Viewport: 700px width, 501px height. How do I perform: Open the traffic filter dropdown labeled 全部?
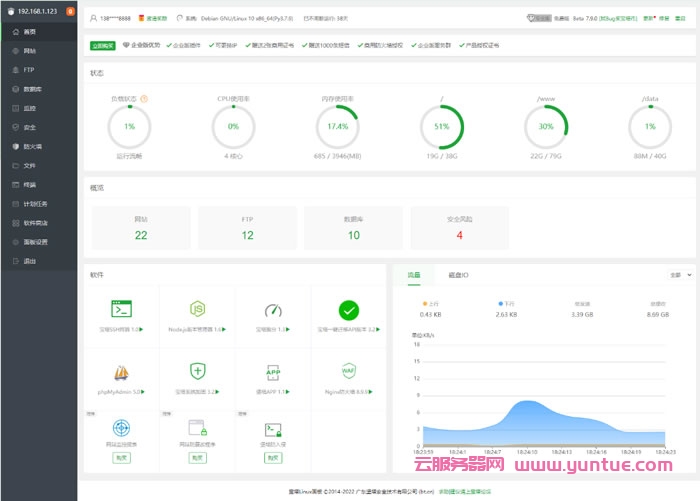[x=681, y=274]
